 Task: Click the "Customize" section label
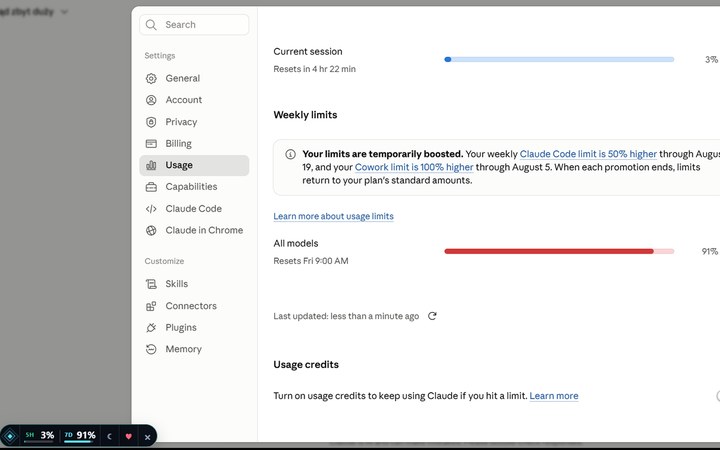pyautogui.click(x=164, y=261)
